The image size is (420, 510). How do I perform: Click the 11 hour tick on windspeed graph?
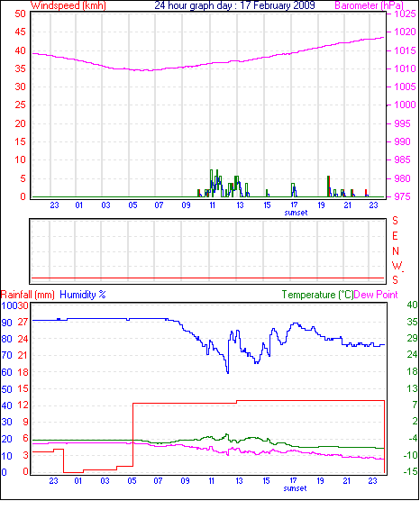point(212,205)
